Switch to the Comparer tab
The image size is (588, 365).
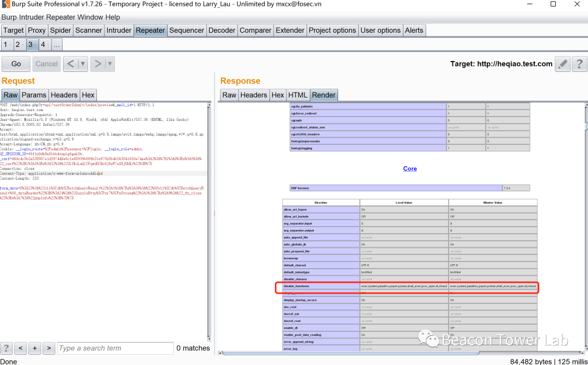[255, 31]
